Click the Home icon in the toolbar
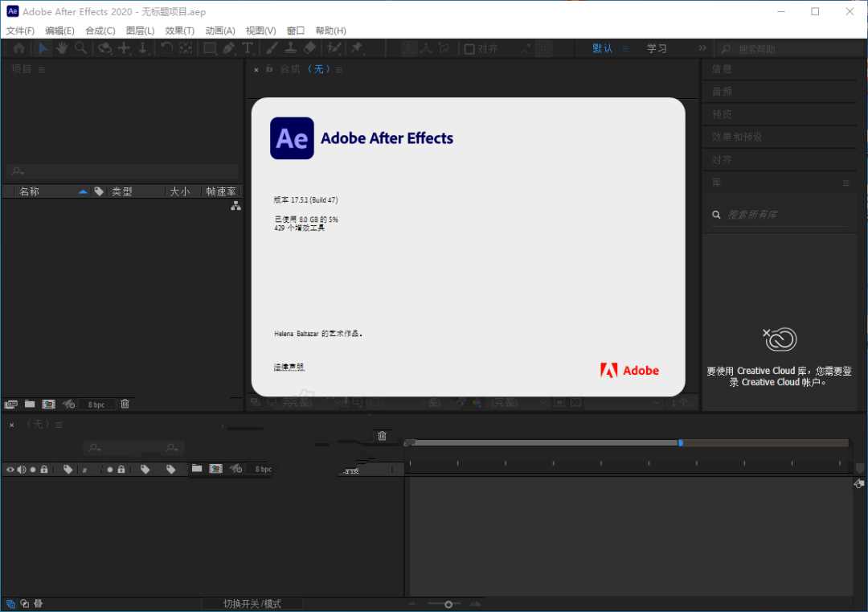868x612 pixels. coord(18,48)
